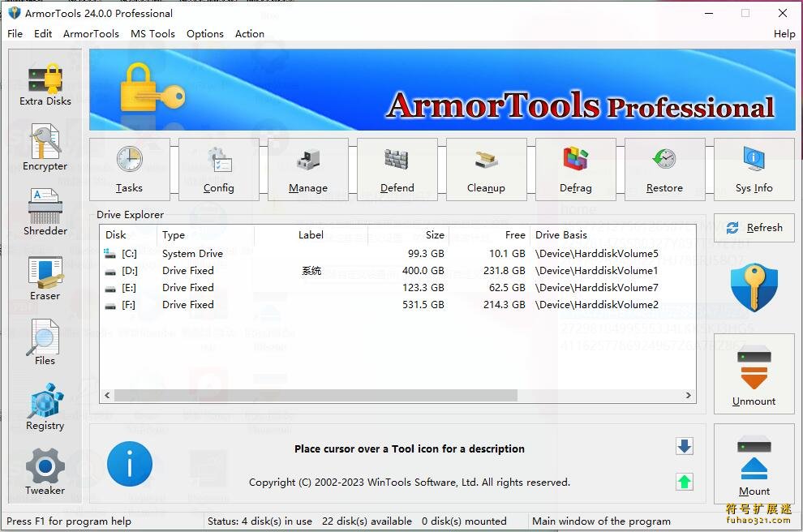Click the 99.3 GB size value
This screenshot has height=532, width=803.
[x=426, y=254]
